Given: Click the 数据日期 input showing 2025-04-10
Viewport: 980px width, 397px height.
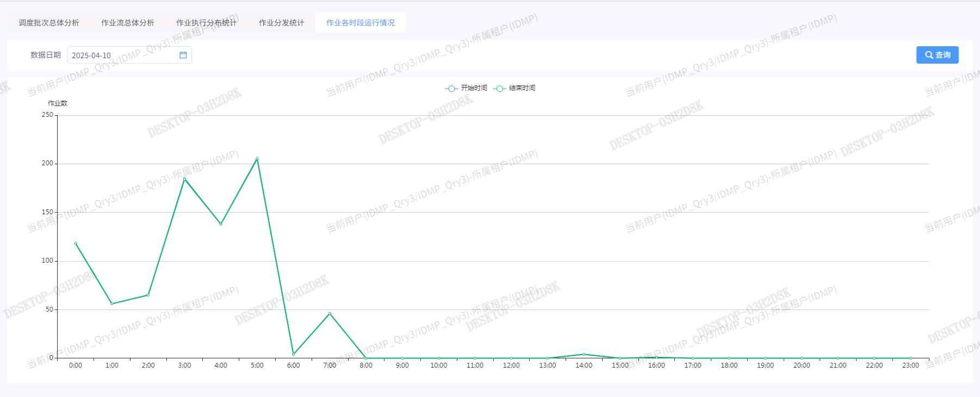Looking at the screenshot, I should click(x=122, y=55).
